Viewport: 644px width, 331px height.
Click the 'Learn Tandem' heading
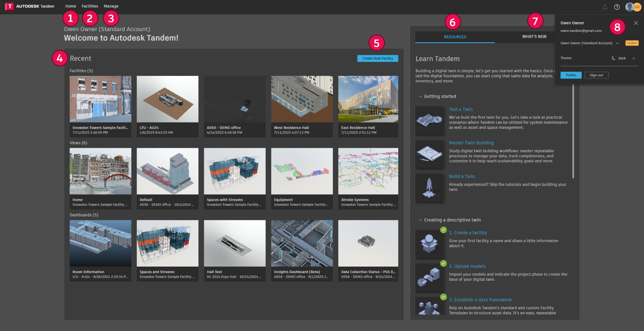point(437,59)
